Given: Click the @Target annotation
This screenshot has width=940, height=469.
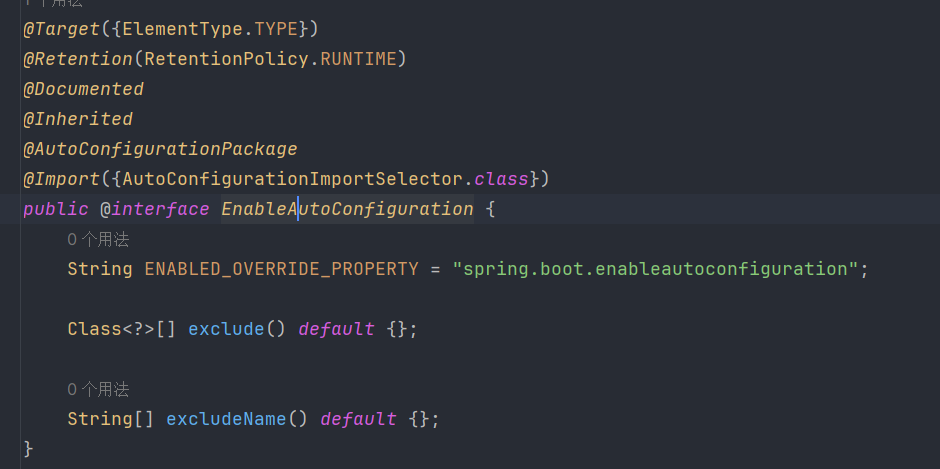Looking at the screenshot, I should click(x=60, y=29).
